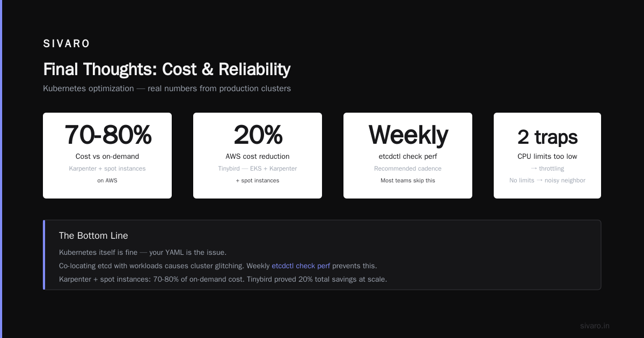Select the Final Thoughts: Cost & Reliability heading
The width and height of the screenshot is (644, 338).
166,69
